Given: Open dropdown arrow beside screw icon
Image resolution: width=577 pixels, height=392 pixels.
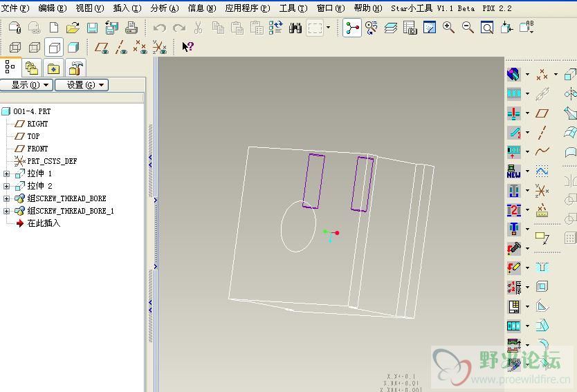Looking at the screenshot, I should coord(527,249).
